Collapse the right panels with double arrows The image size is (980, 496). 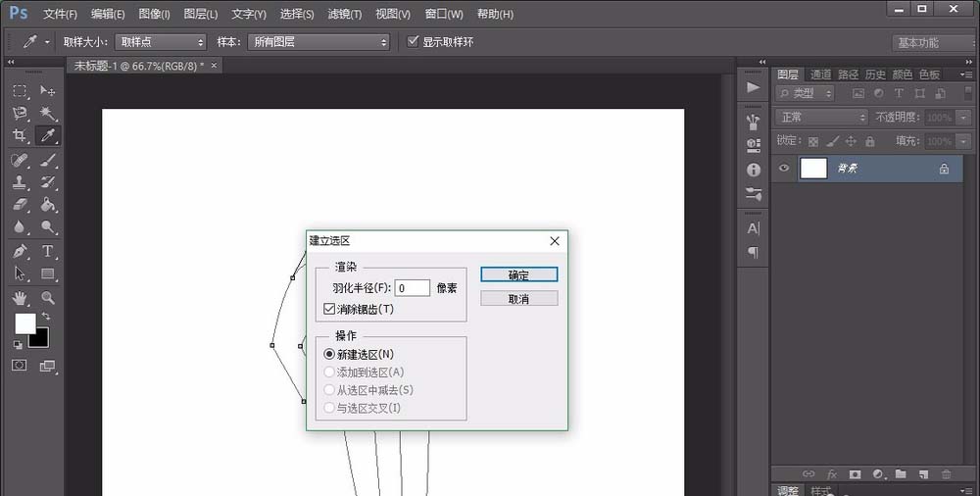[969, 62]
